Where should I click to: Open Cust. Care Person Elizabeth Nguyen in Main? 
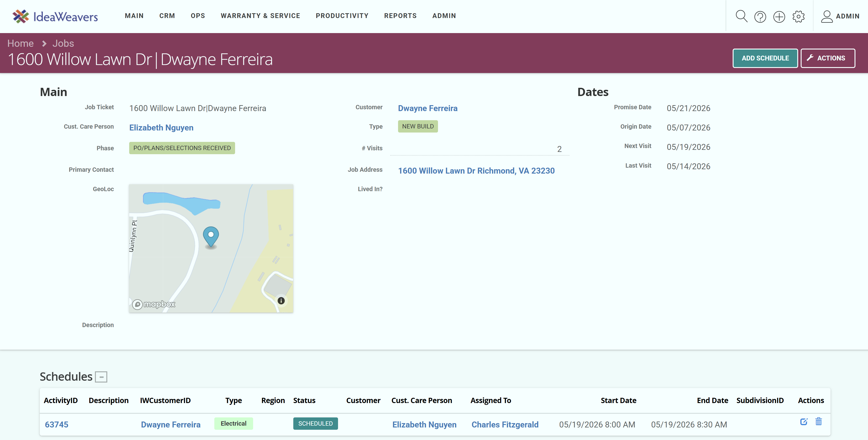click(x=161, y=128)
